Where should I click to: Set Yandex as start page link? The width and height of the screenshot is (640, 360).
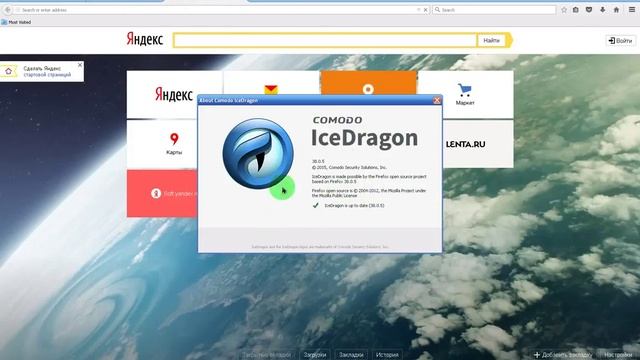pos(47,71)
